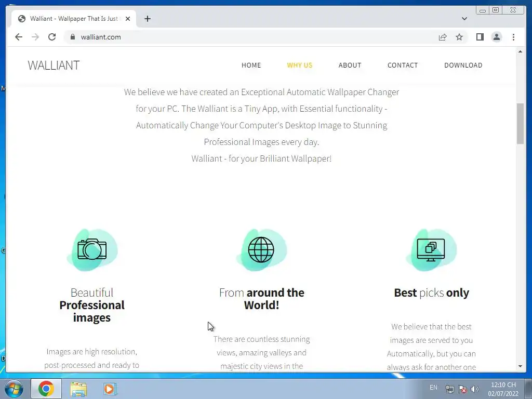Click the vertical scrollbar thumb
532x399 pixels.
click(x=520, y=124)
